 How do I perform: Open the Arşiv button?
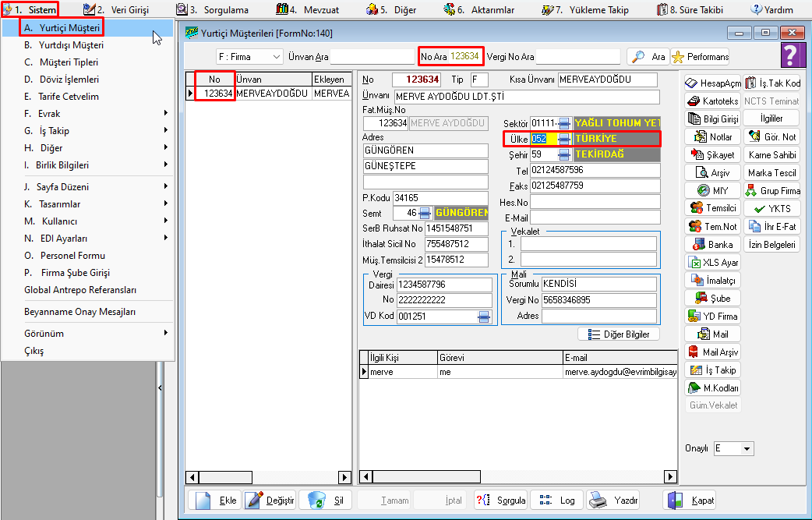coord(712,173)
